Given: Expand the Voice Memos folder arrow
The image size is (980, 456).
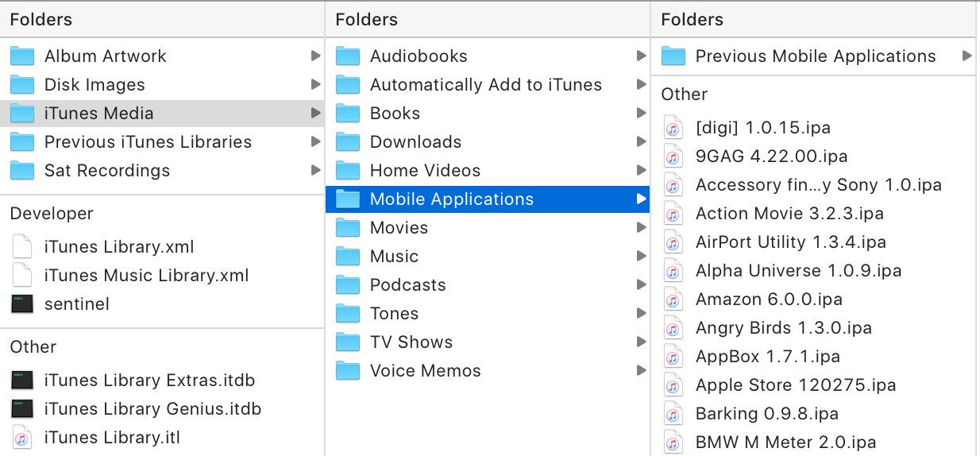Looking at the screenshot, I should [642, 371].
